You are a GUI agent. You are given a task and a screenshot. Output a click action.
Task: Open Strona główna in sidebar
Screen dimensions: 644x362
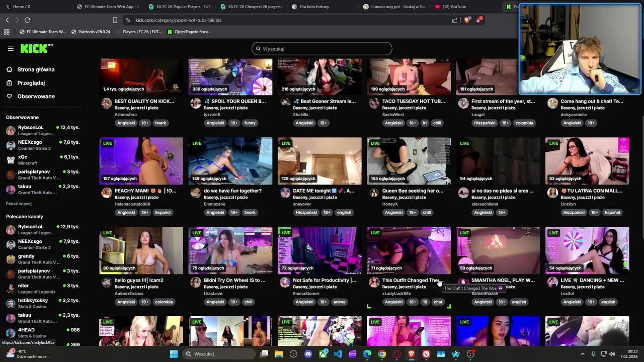point(36,69)
